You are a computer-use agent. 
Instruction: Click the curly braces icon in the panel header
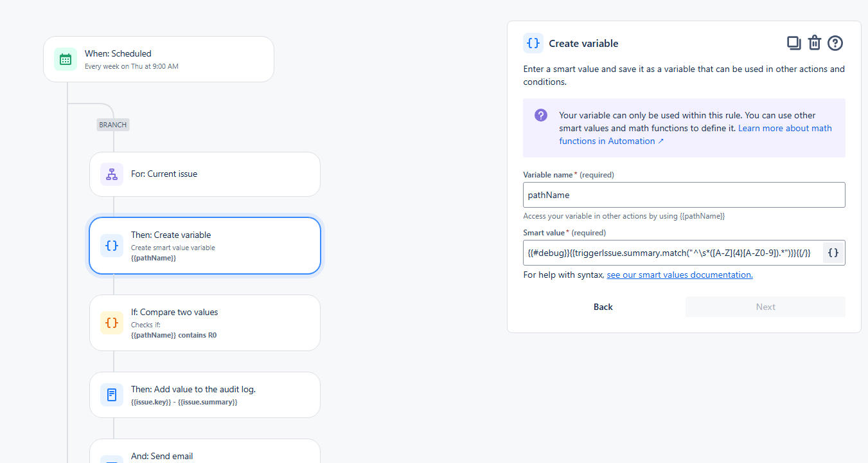point(533,42)
